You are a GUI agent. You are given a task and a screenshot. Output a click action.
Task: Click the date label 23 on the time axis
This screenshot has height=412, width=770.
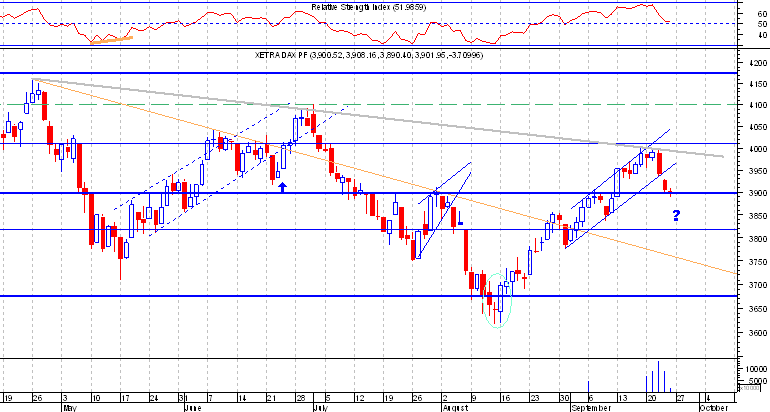[535, 398]
